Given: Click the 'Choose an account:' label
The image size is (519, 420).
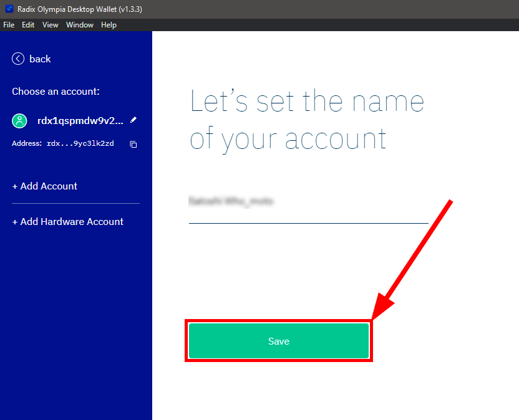Looking at the screenshot, I should 56,91.
